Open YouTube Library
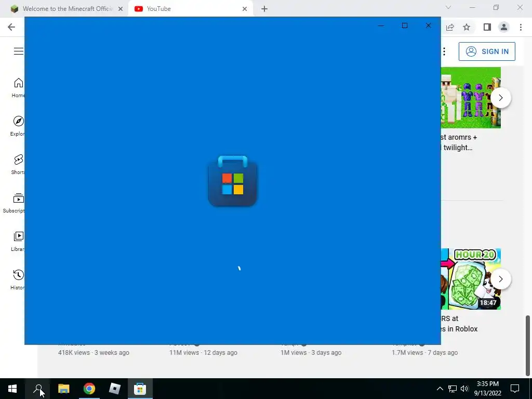This screenshot has width=532, height=399. click(18, 241)
